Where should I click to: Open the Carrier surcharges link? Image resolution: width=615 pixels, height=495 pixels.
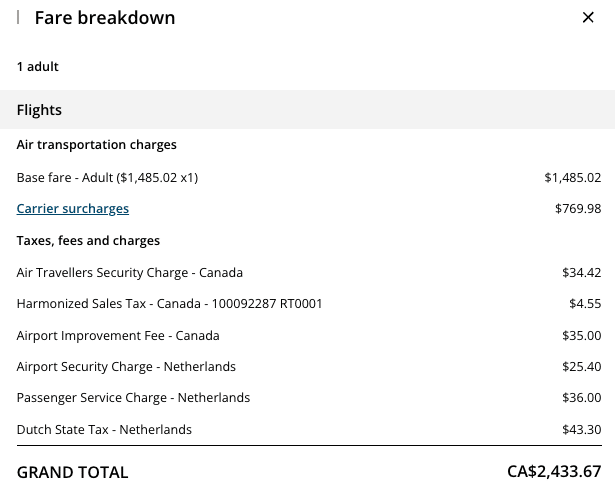click(x=73, y=209)
